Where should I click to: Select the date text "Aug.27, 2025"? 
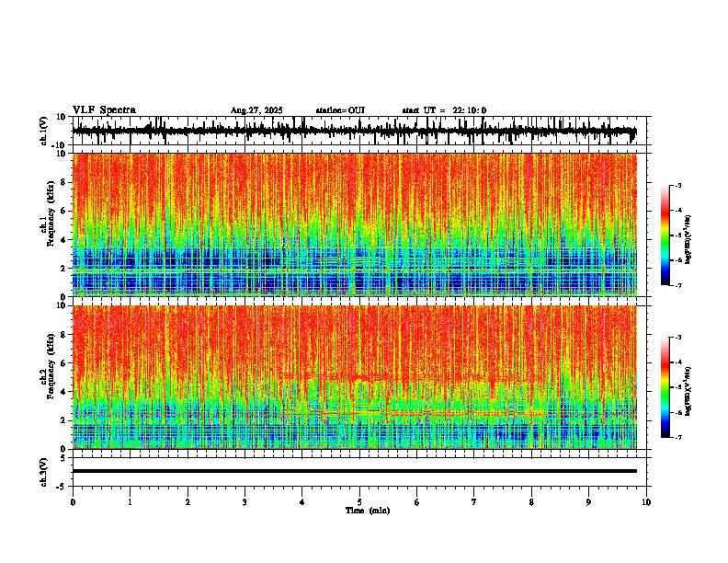(x=256, y=110)
